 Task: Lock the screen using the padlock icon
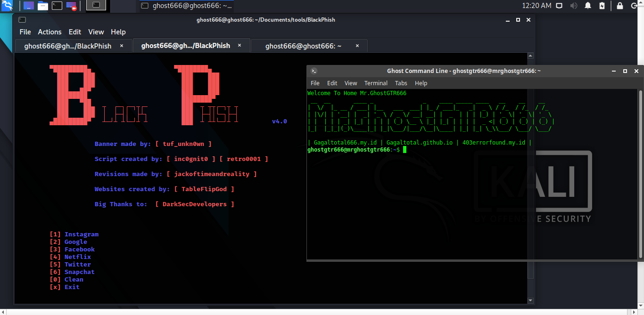(x=619, y=6)
